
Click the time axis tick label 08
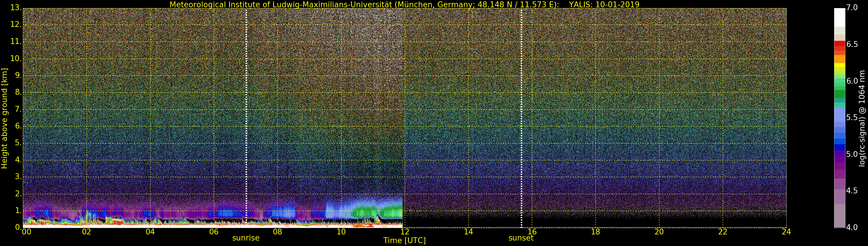pos(277,232)
